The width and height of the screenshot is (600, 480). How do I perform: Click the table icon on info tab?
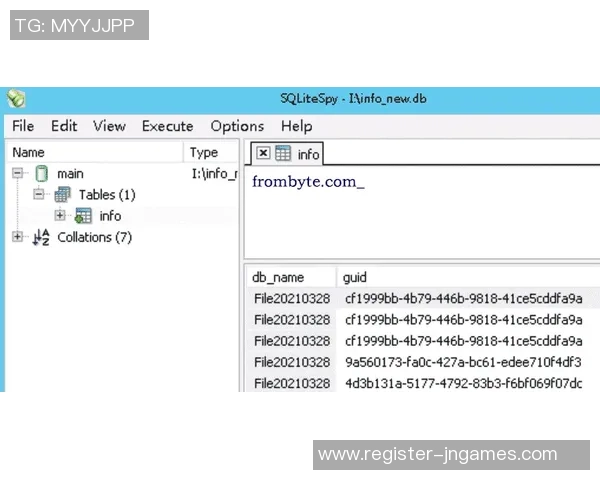click(x=283, y=154)
